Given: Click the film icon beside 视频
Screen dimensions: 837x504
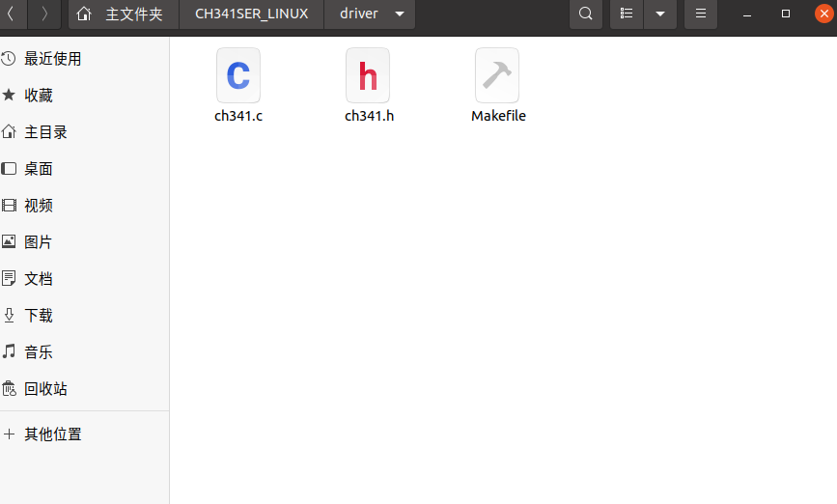Looking at the screenshot, I should click(9, 205).
